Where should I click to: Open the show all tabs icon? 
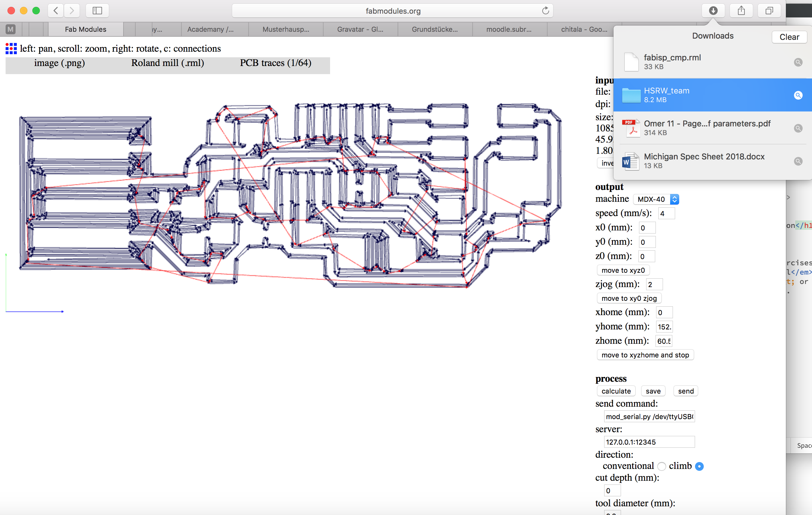pyautogui.click(x=769, y=11)
